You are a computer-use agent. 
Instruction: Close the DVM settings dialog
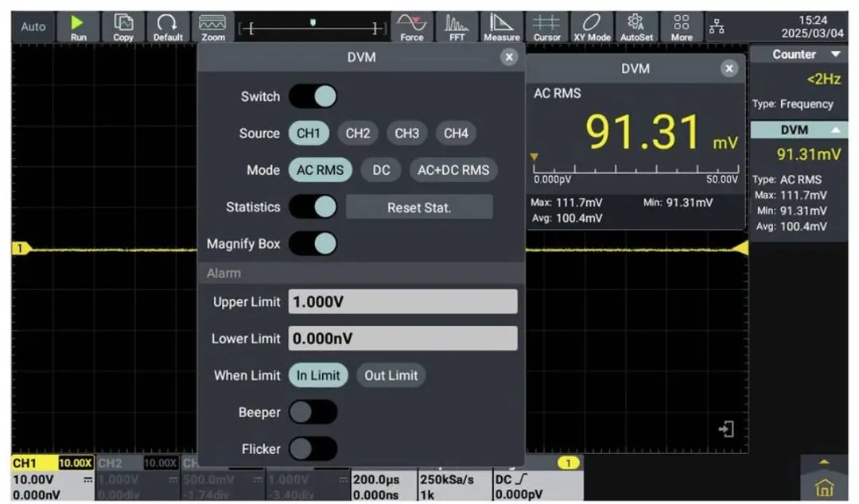pyautogui.click(x=509, y=57)
